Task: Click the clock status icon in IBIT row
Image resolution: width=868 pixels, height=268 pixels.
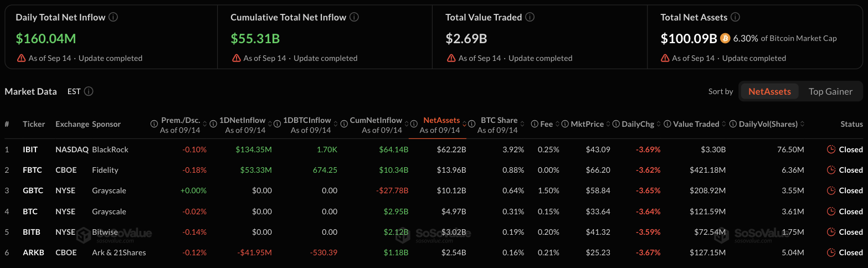Action: (831, 150)
